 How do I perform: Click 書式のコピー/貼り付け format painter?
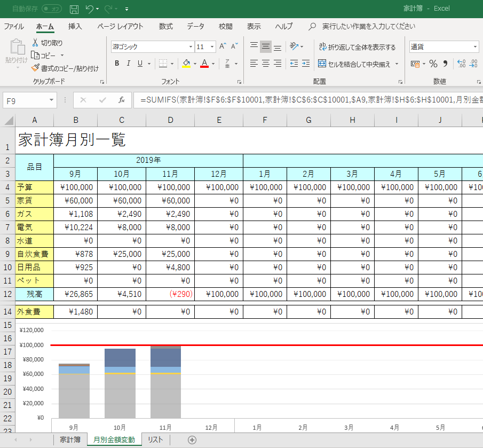pyautogui.click(x=65, y=68)
